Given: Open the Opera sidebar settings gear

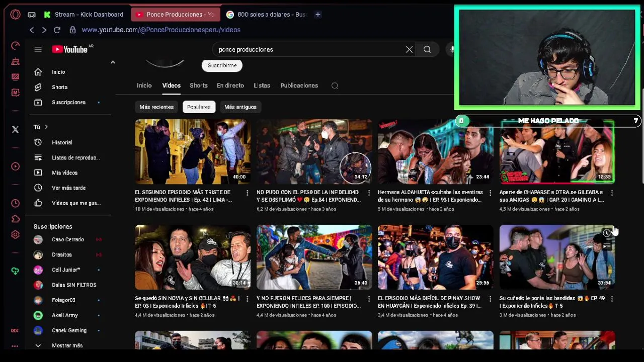Looking at the screenshot, I should (x=15, y=235).
